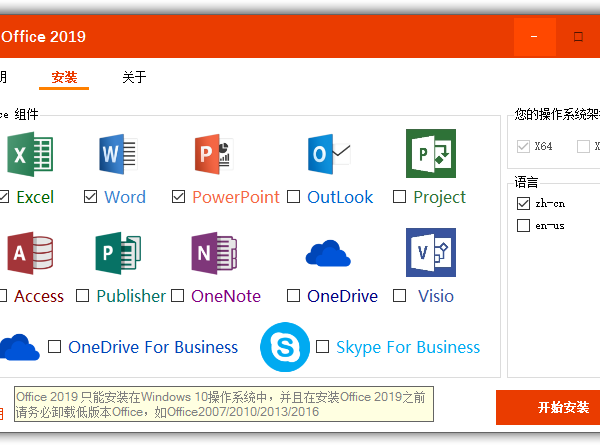Uncheck the Word component checkbox
Screen dimensions: 600x447
pyautogui.click(x=91, y=197)
